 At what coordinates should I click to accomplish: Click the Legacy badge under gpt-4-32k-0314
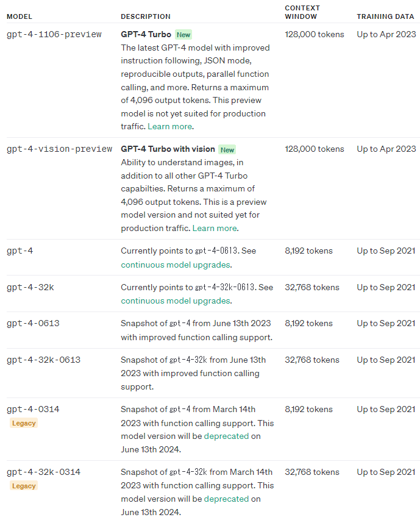[x=24, y=486]
